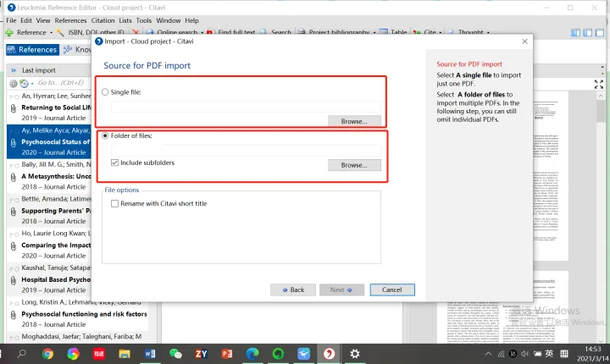Screen dimensions: 610x364
Task: Click the Folder of files path field
Action: click(246, 150)
